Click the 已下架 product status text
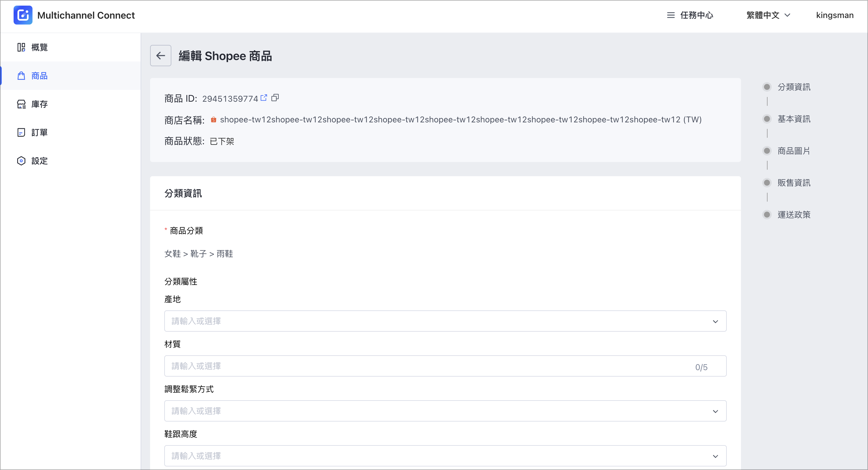Screen dimensions: 868x470 tap(222, 141)
